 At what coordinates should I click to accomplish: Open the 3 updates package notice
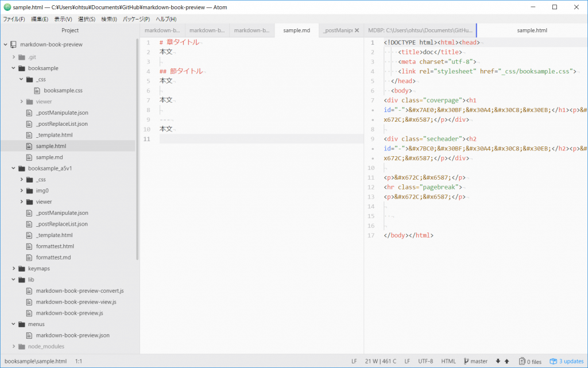[x=566, y=361]
